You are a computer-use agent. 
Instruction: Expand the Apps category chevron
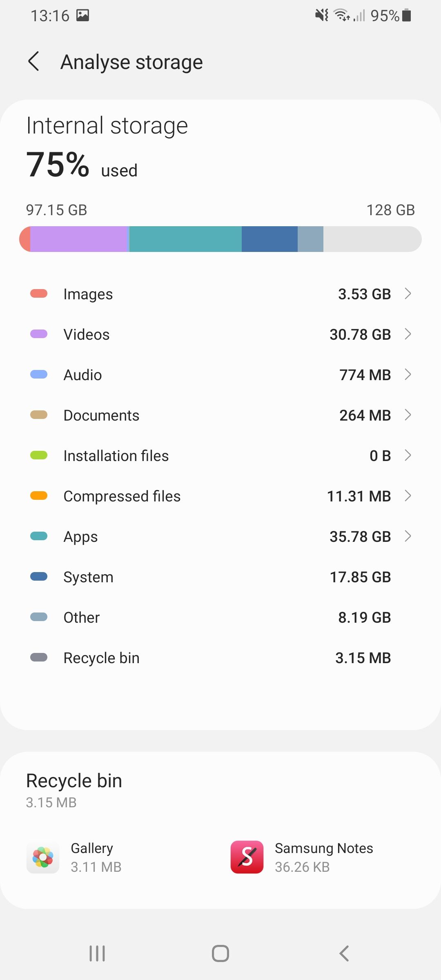point(408,536)
